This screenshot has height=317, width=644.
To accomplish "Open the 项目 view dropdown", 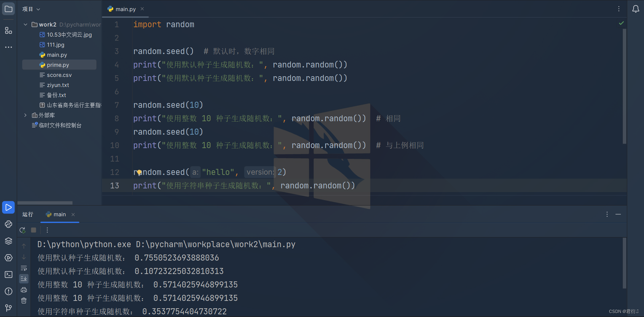I will 31,9.
